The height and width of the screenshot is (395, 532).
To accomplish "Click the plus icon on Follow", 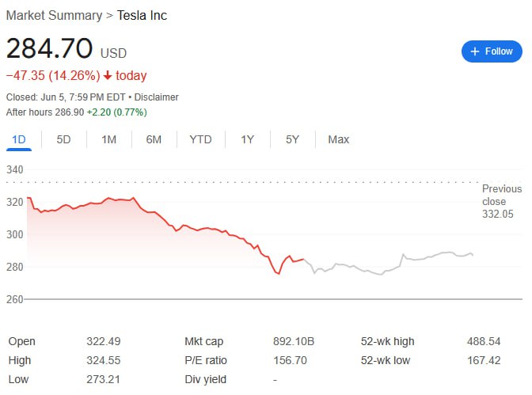I will pos(475,51).
